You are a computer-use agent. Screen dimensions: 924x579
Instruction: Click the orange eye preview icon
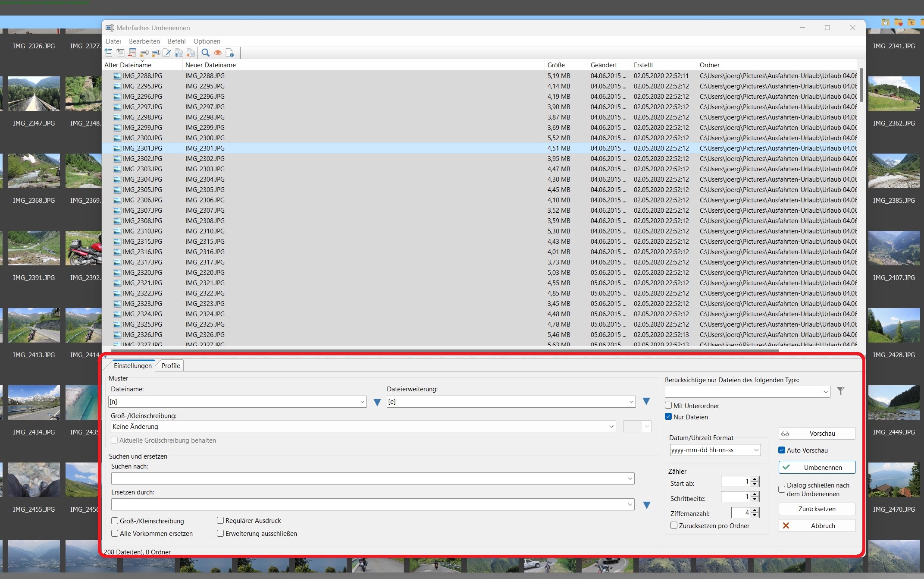click(x=218, y=53)
